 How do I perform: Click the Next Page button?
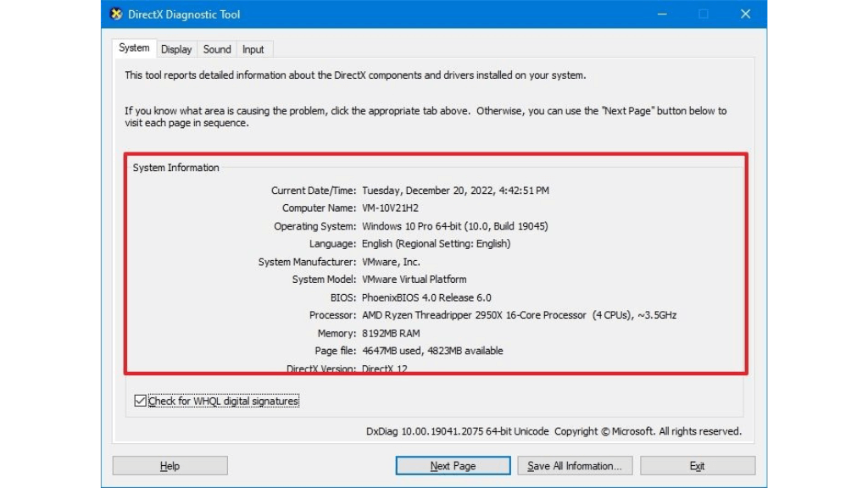pos(453,465)
